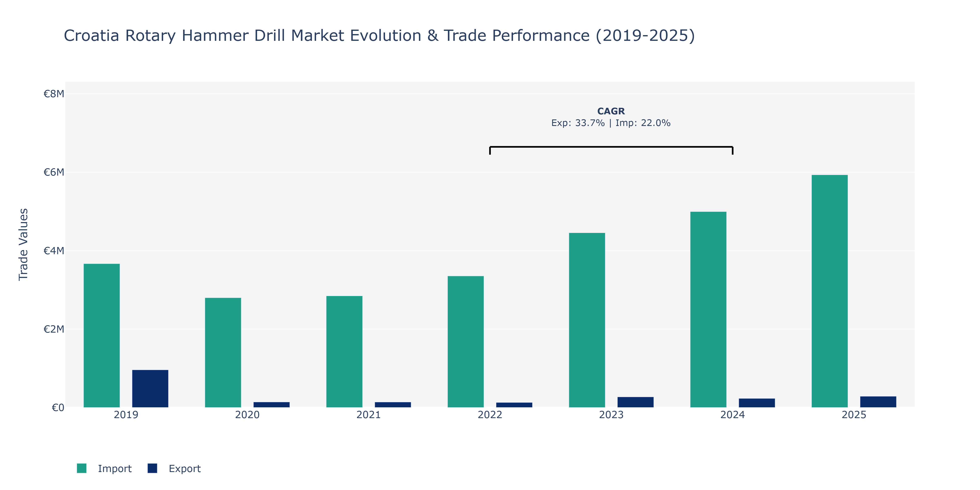Image resolution: width=980 pixels, height=490 pixels.
Task: Select the 2020 Import bar
Action: coord(223,353)
